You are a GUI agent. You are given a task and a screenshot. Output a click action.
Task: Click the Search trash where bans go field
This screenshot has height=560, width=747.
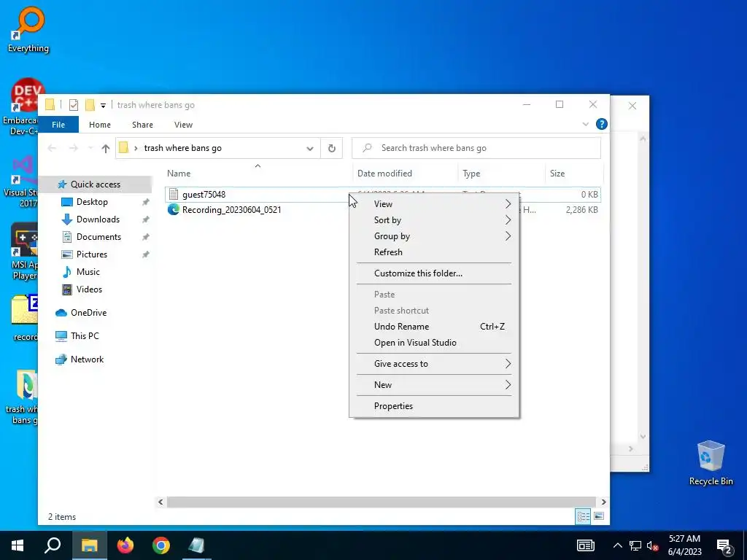click(x=476, y=148)
